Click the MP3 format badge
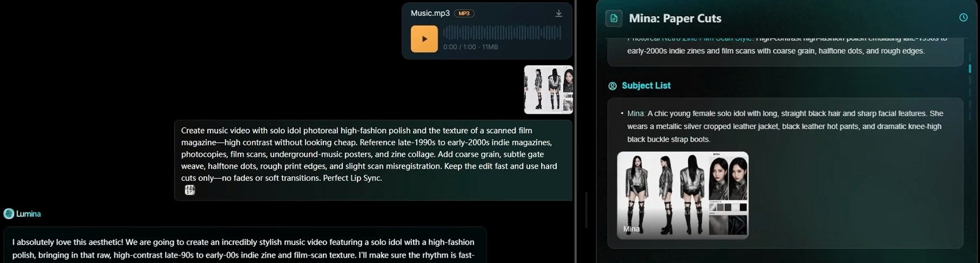This screenshot has width=980, height=263. [464, 13]
